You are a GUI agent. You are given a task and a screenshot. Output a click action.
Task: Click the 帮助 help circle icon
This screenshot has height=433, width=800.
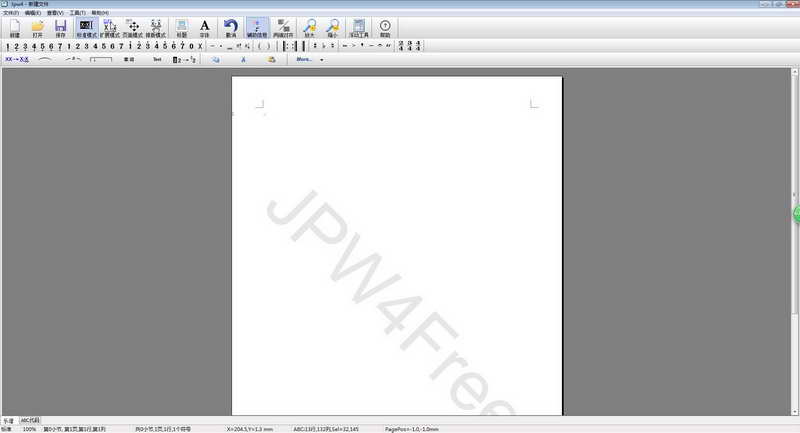pyautogui.click(x=385, y=28)
